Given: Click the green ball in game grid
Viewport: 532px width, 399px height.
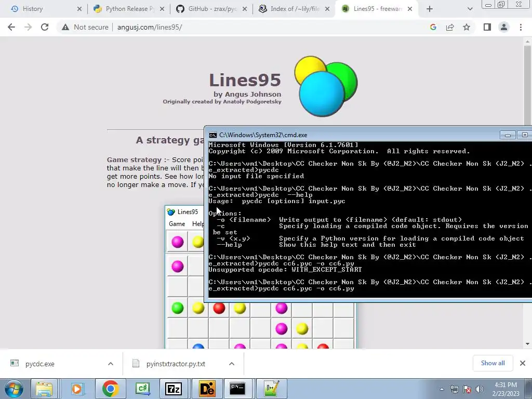Looking at the screenshot, I should (178, 308).
